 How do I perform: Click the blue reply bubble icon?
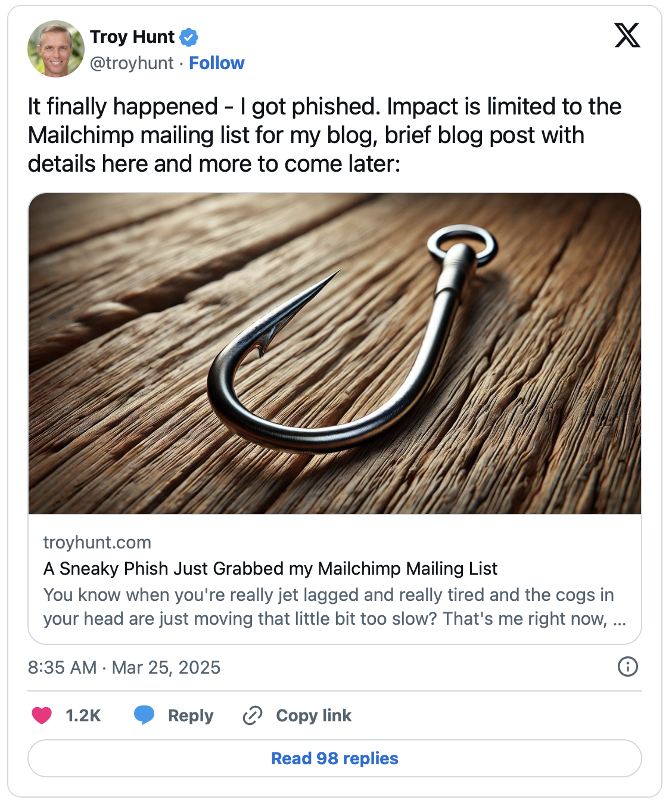[144, 715]
